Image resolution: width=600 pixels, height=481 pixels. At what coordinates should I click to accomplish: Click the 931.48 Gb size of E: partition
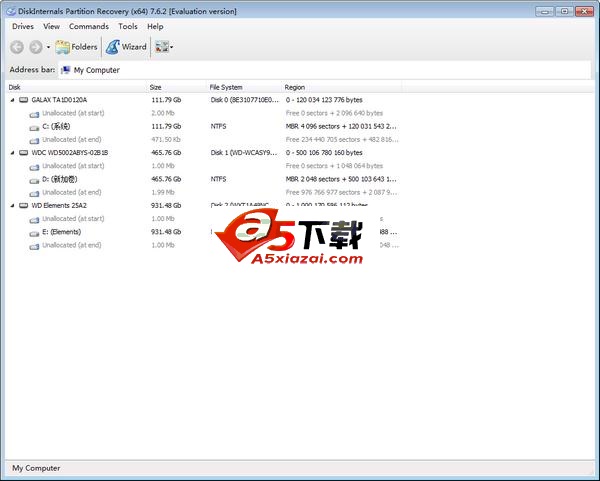(x=166, y=232)
